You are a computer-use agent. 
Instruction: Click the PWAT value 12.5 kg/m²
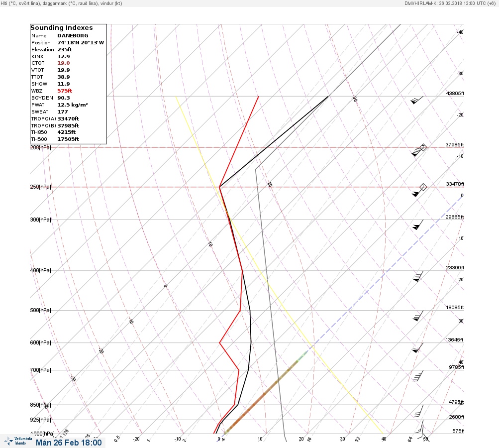73,105
